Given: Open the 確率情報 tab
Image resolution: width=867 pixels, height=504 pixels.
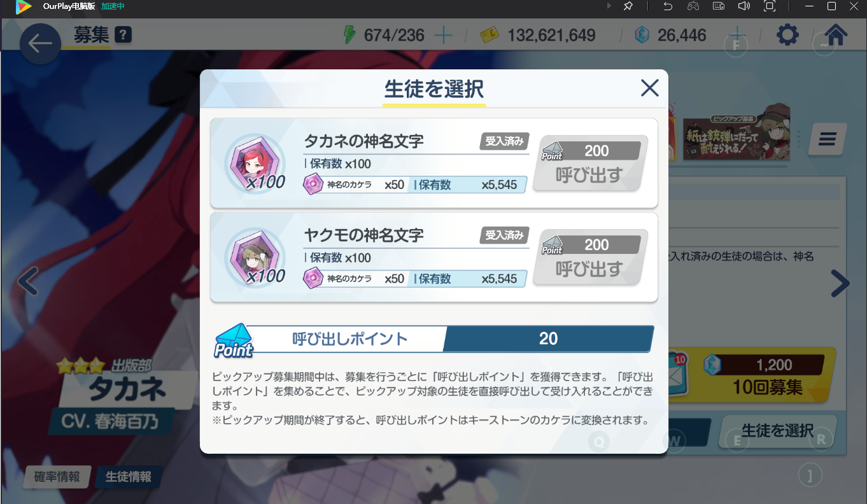Looking at the screenshot, I should pos(57,477).
